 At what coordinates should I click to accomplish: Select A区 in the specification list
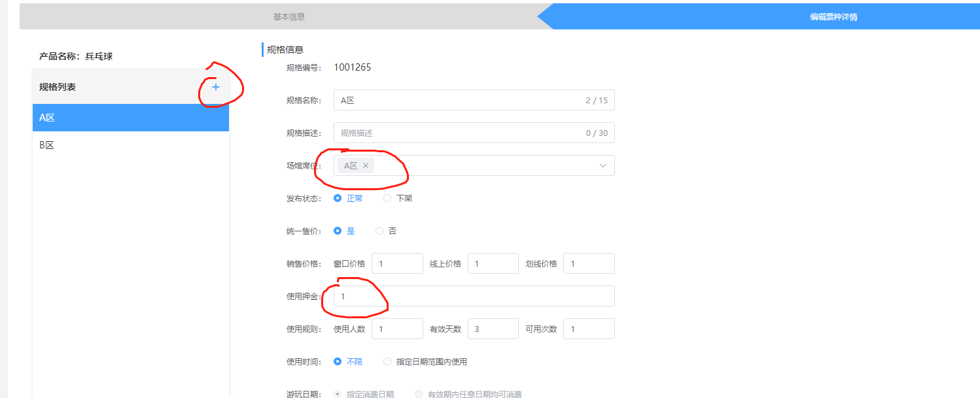pos(131,118)
